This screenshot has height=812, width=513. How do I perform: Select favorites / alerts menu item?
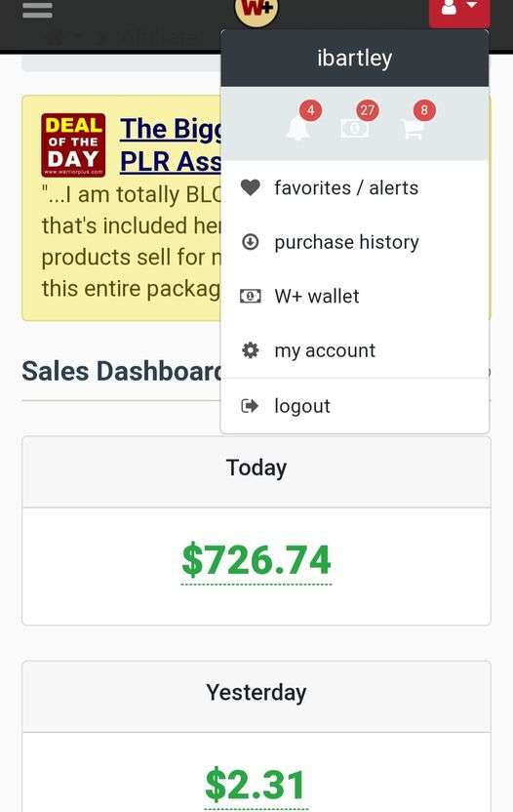point(355,187)
